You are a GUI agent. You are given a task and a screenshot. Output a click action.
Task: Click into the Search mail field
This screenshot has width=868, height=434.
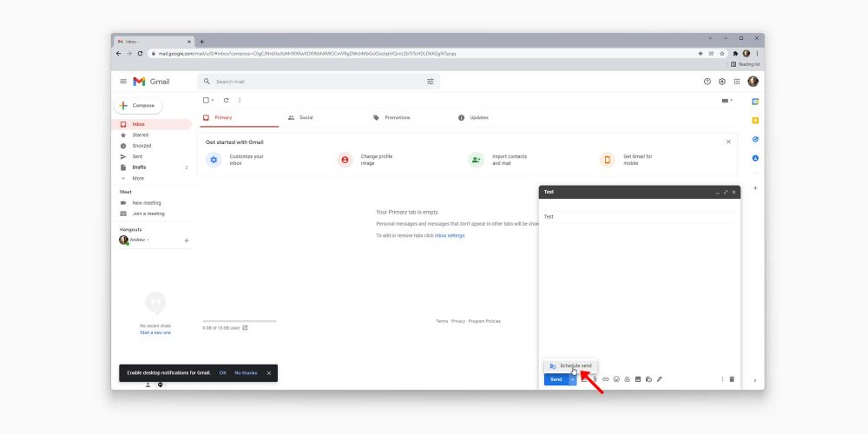pyautogui.click(x=312, y=82)
